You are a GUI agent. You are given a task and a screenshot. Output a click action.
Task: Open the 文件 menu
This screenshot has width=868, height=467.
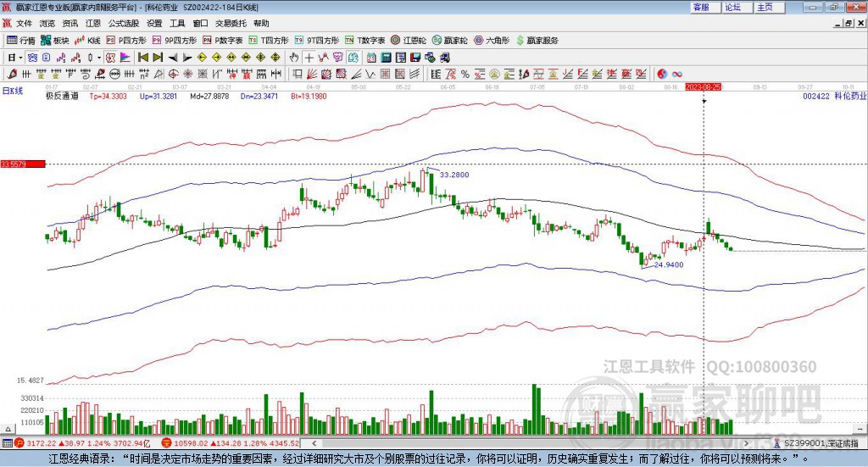(x=24, y=23)
